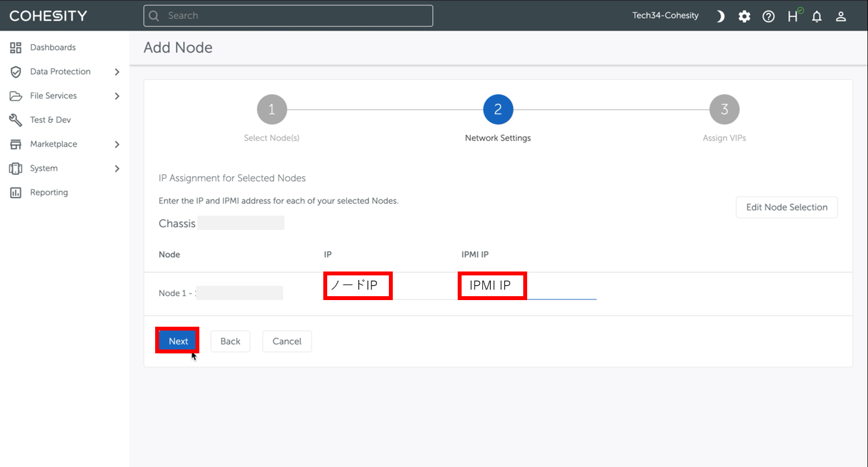Click the node IP input field
The height and width of the screenshot is (467, 868).
390,286
